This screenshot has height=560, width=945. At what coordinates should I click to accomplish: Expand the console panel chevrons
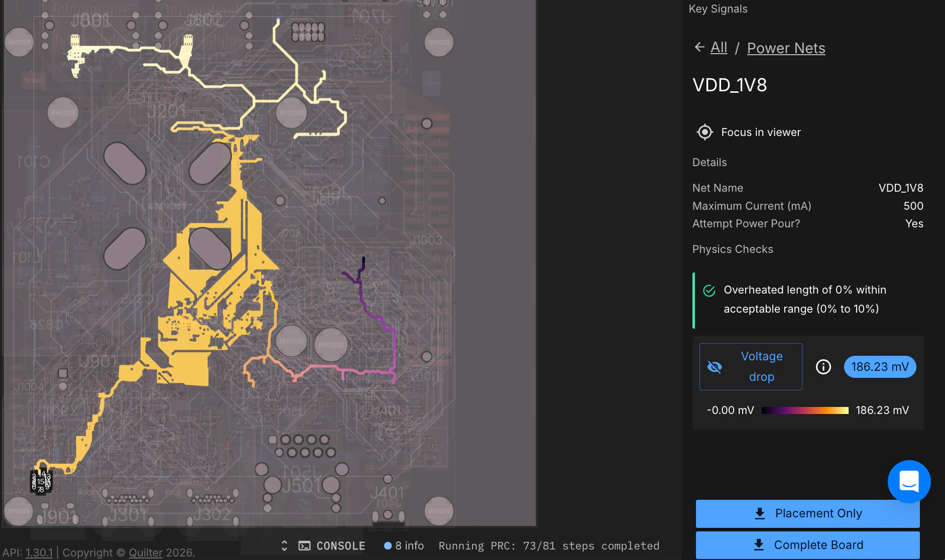(284, 546)
